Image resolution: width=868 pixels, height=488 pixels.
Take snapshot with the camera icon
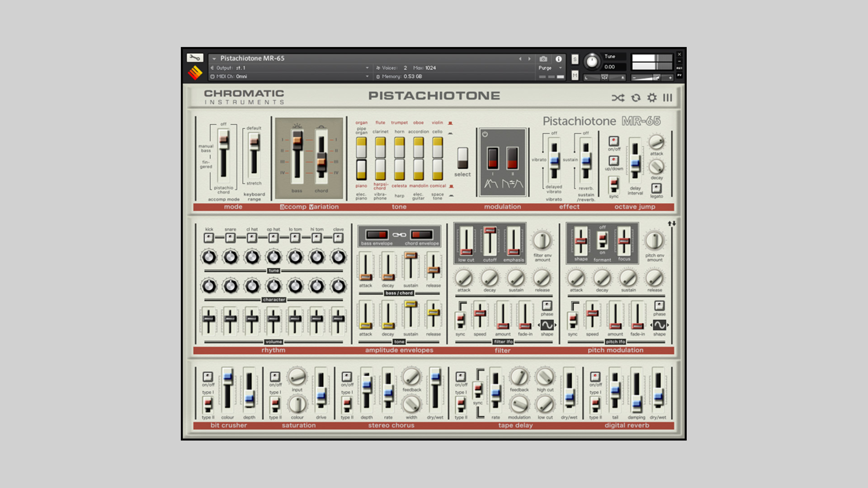pos(543,59)
